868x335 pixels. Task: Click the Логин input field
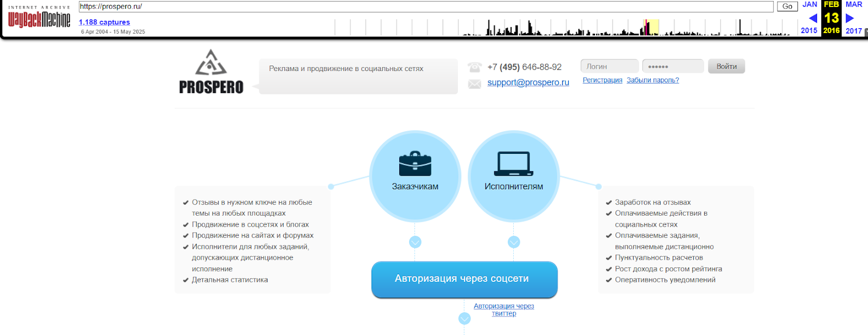(x=609, y=66)
